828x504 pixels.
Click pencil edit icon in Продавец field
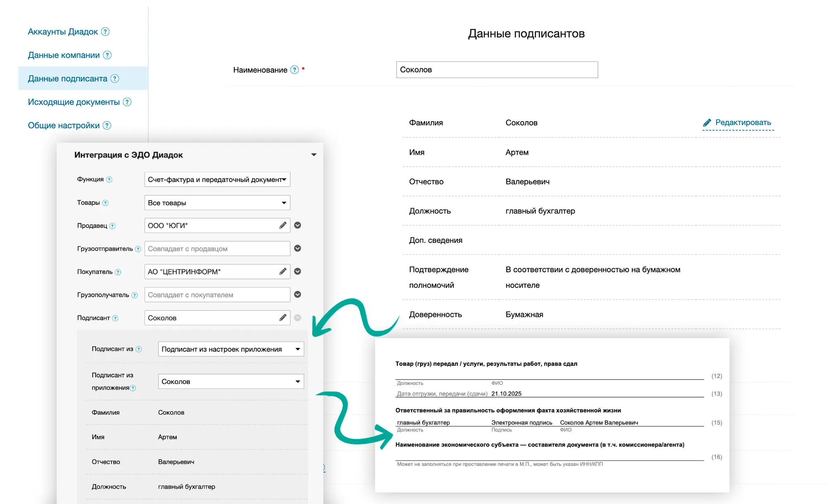(283, 226)
